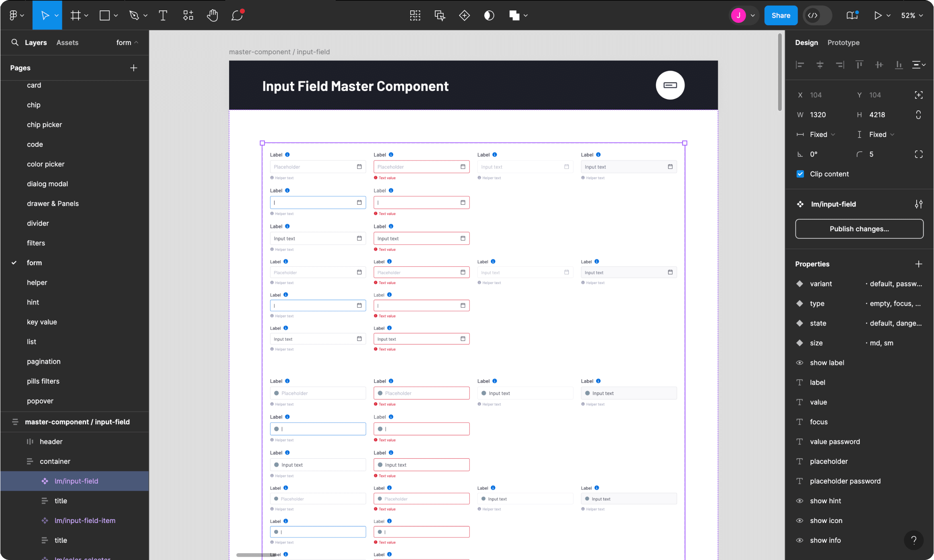Select the header layer
934x560 pixels.
coord(74,441)
